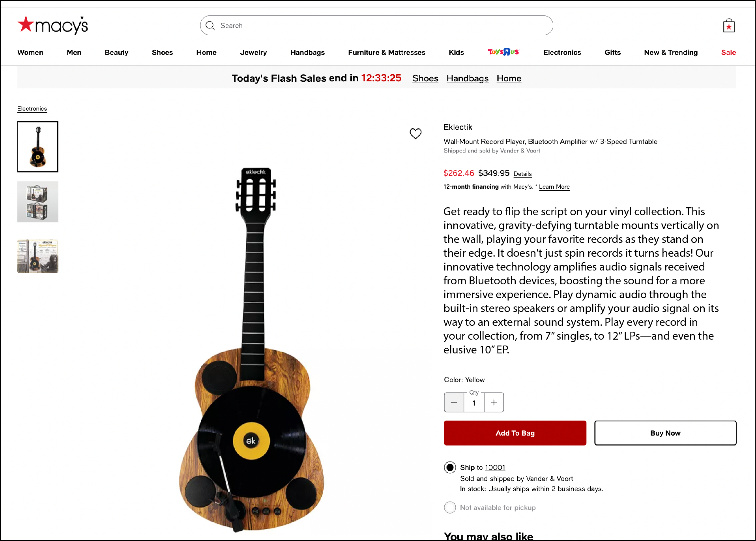
Task: Select the second product image thumbnail
Action: point(37,201)
